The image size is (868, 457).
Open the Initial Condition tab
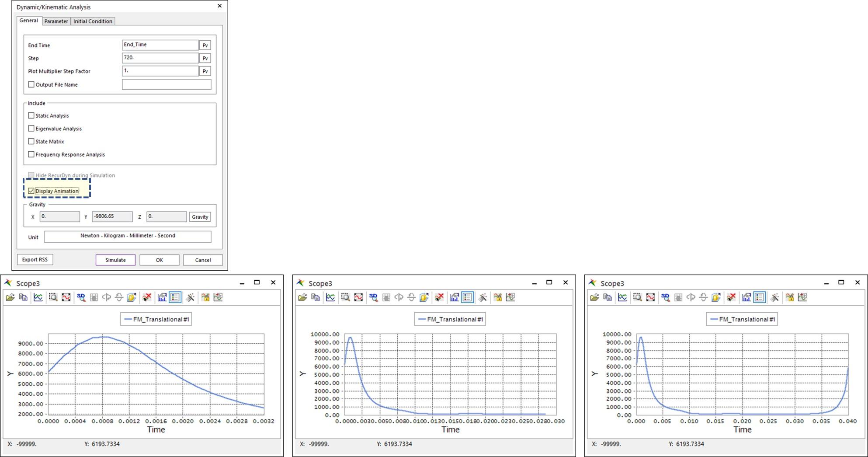[x=93, y=21]
